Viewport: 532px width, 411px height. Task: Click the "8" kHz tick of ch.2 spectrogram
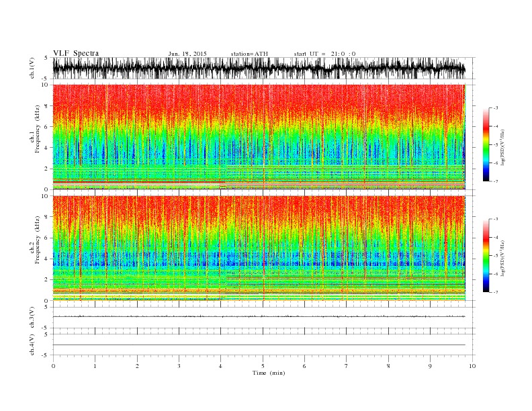tap(47, 217)
